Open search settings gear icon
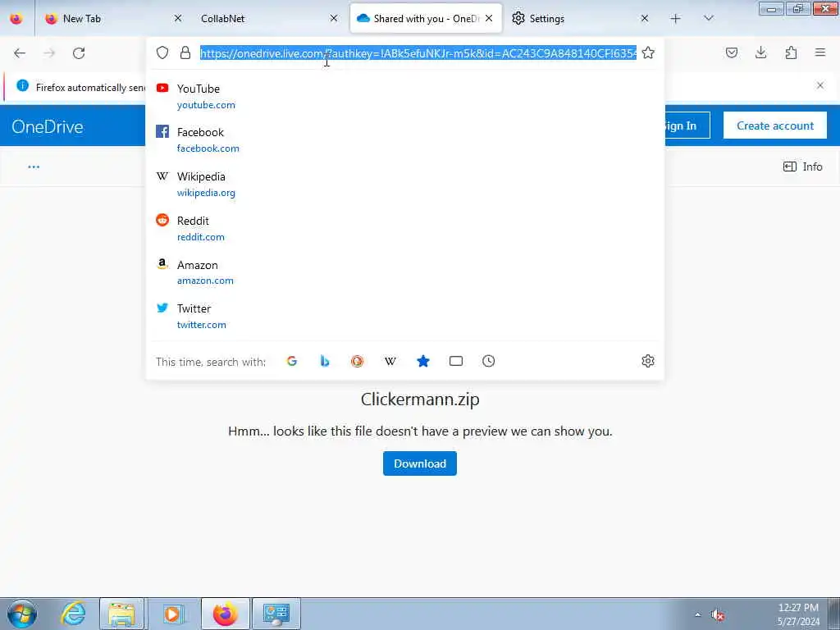 (x=648, y=361)
